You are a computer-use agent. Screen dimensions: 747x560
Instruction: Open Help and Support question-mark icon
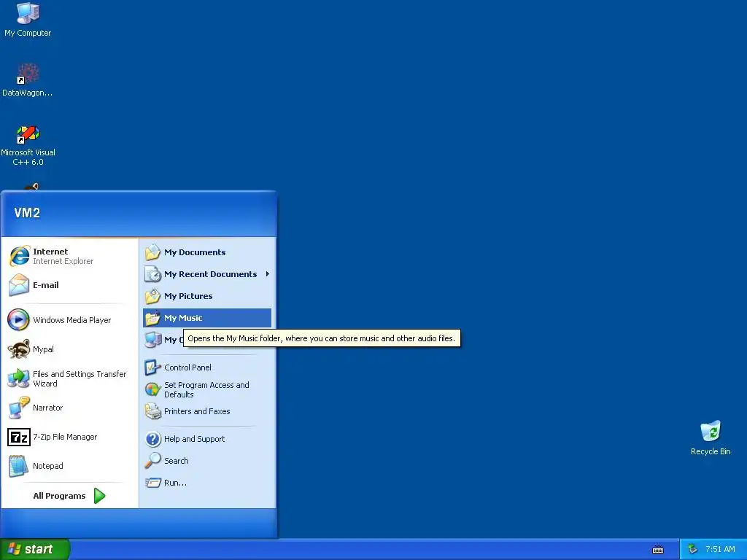(x=153, y=438)
